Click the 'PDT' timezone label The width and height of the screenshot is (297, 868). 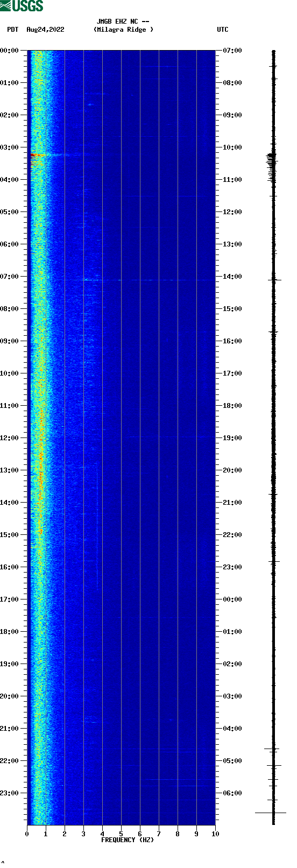tap(12, 30)
